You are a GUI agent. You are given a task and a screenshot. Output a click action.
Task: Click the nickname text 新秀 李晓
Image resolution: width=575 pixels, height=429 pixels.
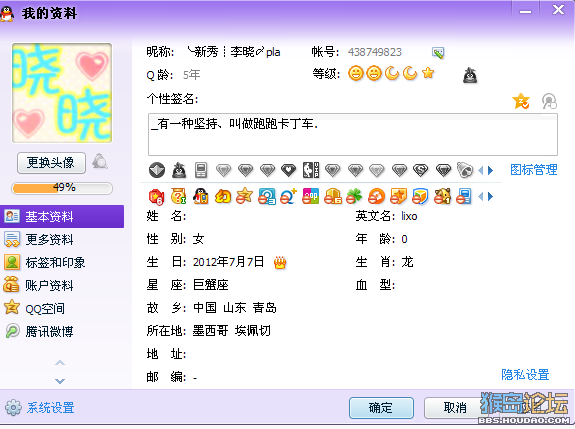coord(234,52)
